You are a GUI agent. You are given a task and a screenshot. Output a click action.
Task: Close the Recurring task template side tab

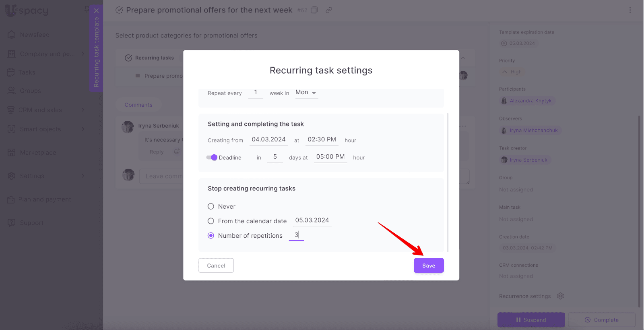click(x=96, y=11)
